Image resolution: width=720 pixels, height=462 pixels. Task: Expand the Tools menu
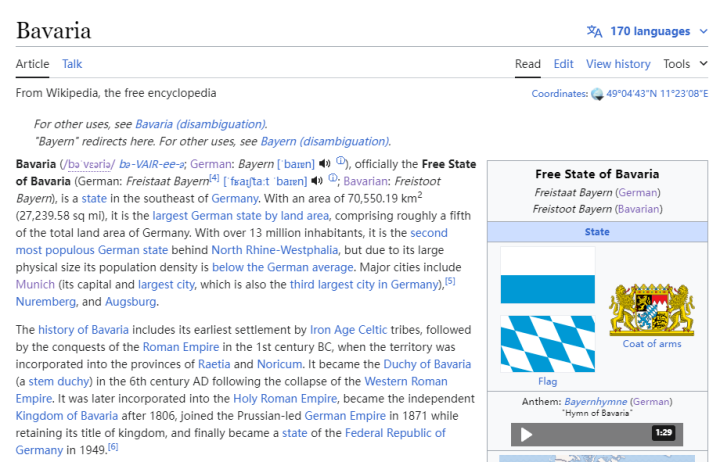pos(686,64)
